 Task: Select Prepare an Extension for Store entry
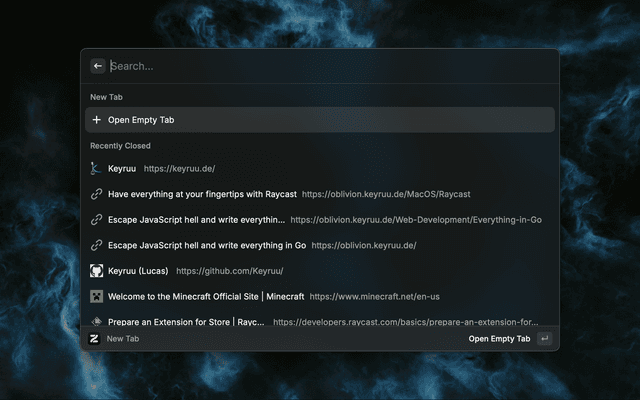[186, 322]
